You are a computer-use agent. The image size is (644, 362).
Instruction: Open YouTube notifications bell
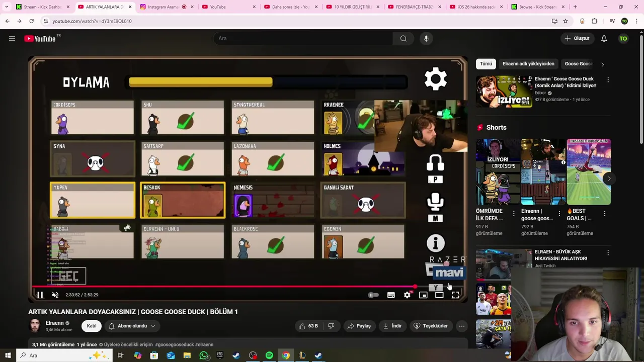[x=604, y=38]
